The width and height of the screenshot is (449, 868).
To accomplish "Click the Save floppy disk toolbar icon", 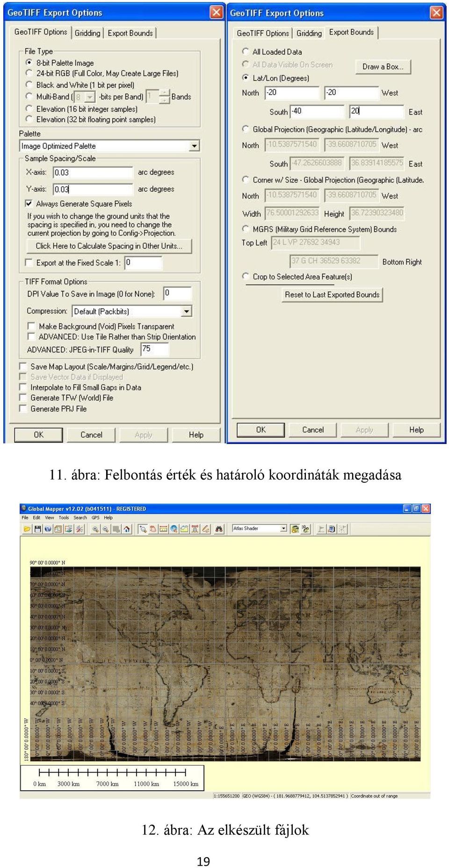I will click(x=37, y=529).
